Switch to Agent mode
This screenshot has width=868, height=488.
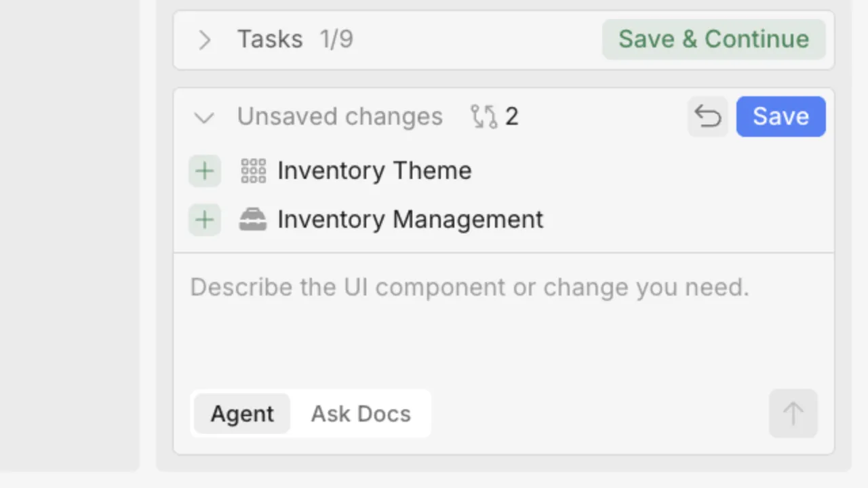coord(242,413)
